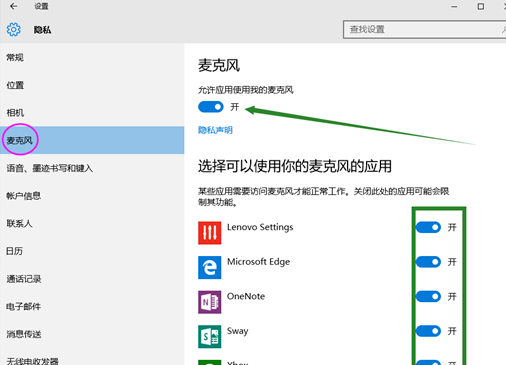Switch off OneNote microphone access

(x=428, y=296)
